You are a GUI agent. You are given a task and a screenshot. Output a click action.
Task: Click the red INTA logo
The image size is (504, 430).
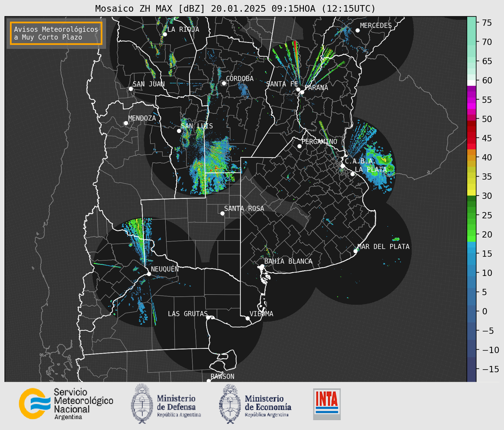(x=327, y=404)
